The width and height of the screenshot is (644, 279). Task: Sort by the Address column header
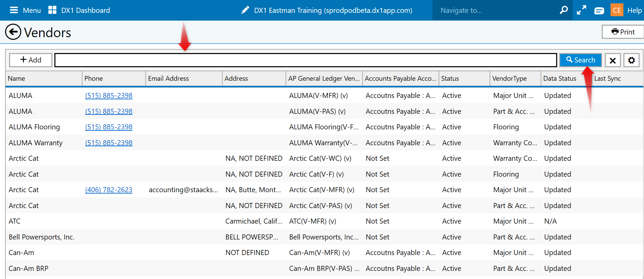(x=254, y=78)
